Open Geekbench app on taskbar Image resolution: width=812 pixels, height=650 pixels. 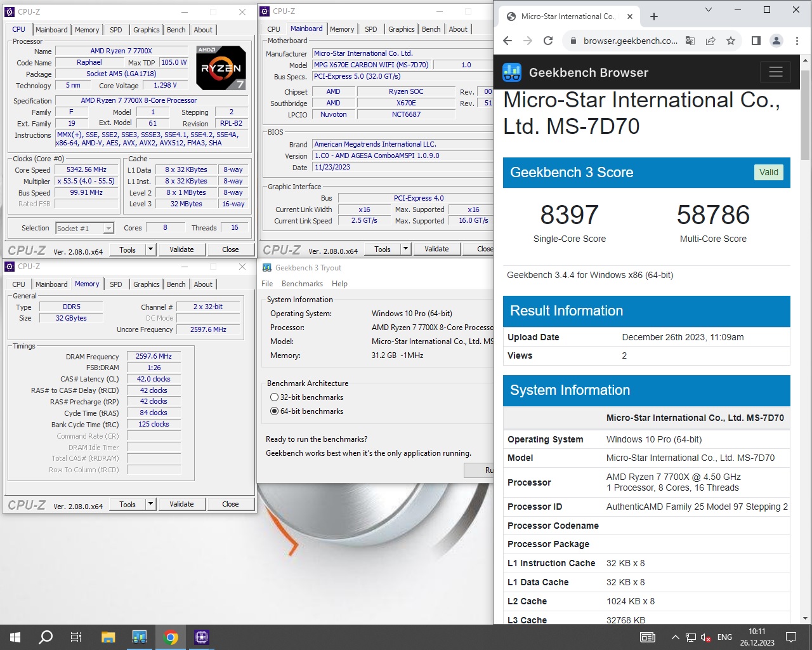coord(140,637)
